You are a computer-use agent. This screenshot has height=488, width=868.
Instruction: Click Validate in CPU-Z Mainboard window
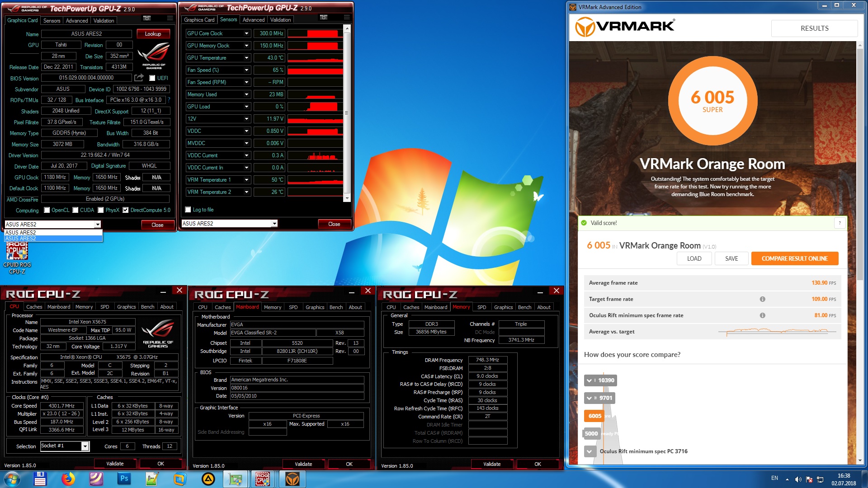(303, 464)
